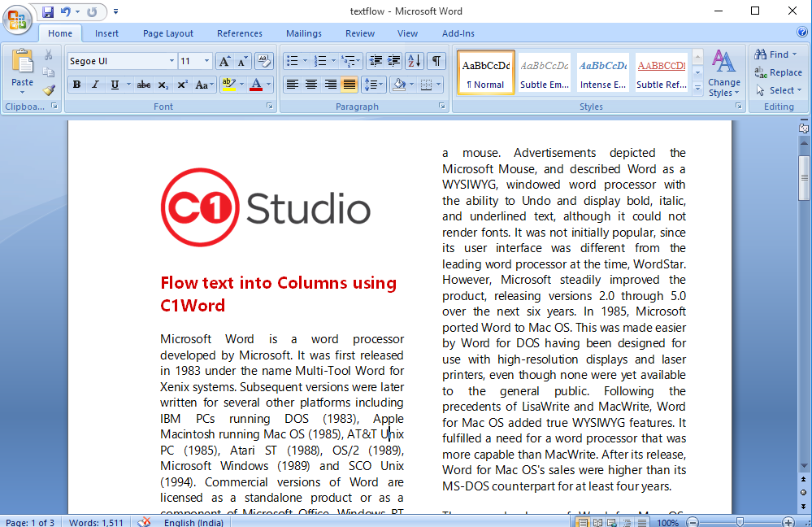Apply borders to the paragraph

pyautogui.click(x=426, y=85)
